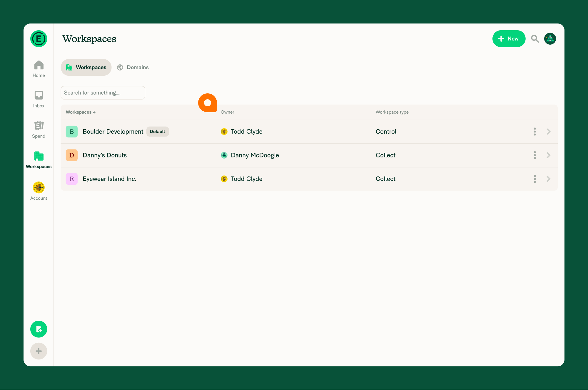Screen dimensions: 588x390
Task: Go to Home in the sidebar
Action: (x=39, y=69)
